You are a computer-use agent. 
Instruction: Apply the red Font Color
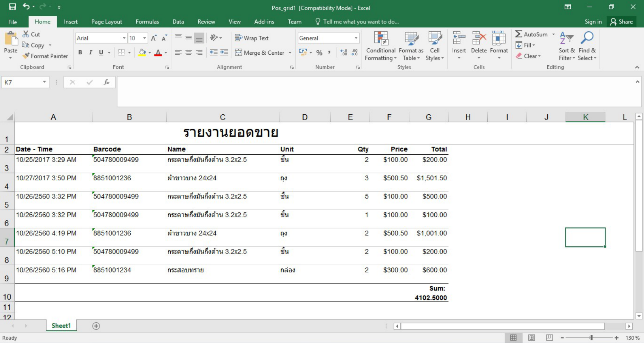pos(158,52)
